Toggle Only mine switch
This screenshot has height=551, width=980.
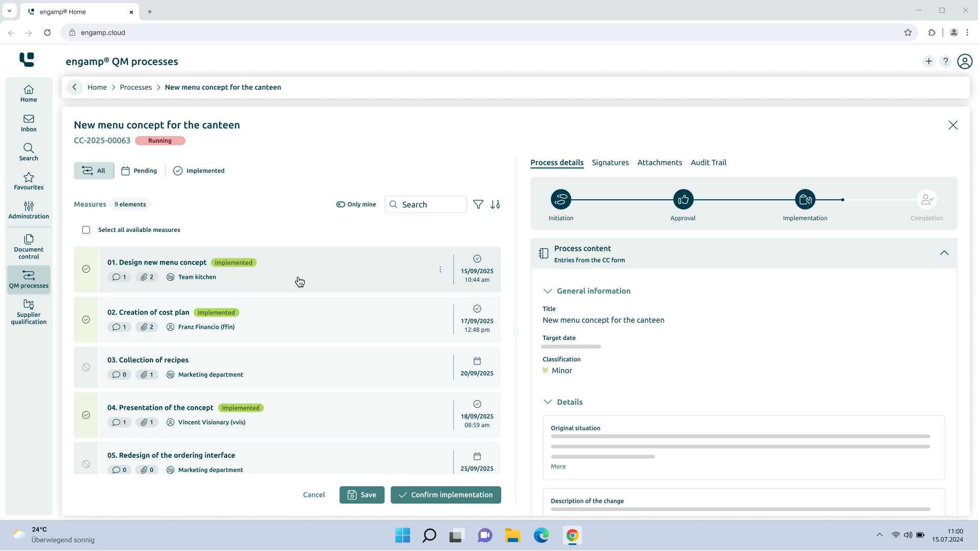[341, 205]
